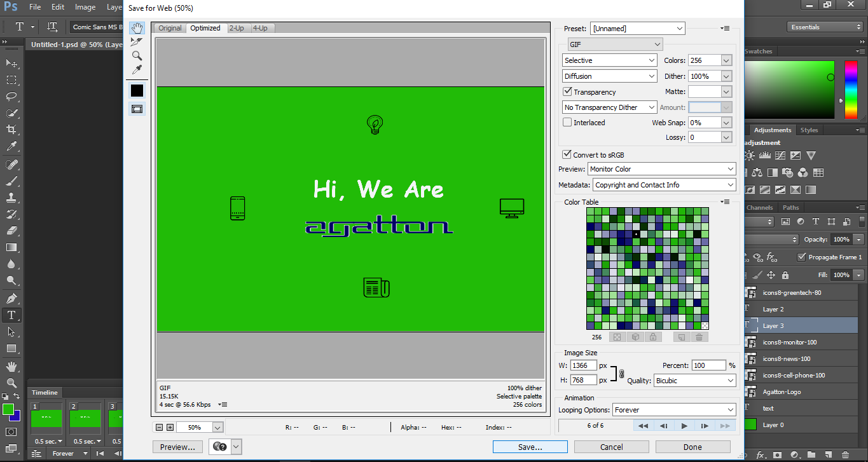Viewport: 868px width, 462px height.
Task: Select the Quick Selection tool
Action: pos(11,113)
